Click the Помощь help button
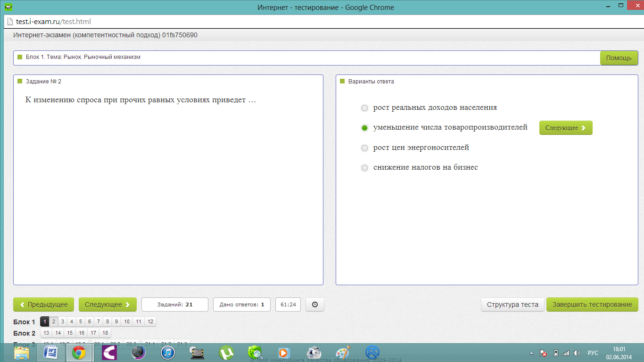This screenshot has width=644, height=362. (x=619, y=58)
